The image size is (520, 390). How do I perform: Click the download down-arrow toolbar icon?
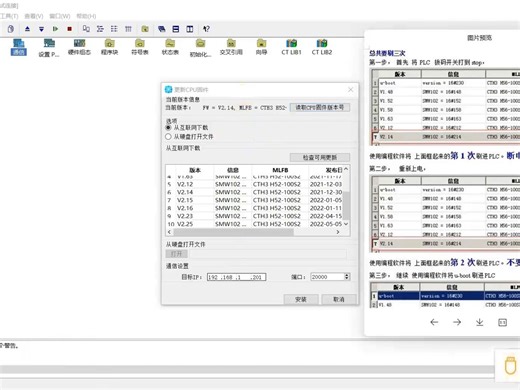point(41,29)
